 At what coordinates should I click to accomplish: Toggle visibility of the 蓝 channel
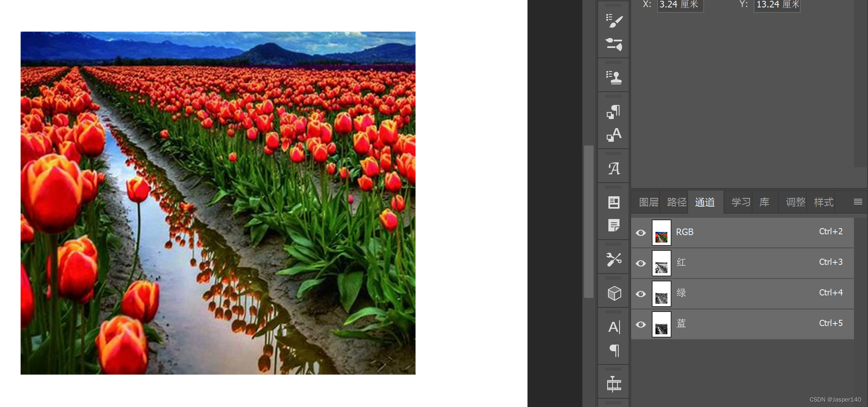[641, 324]
